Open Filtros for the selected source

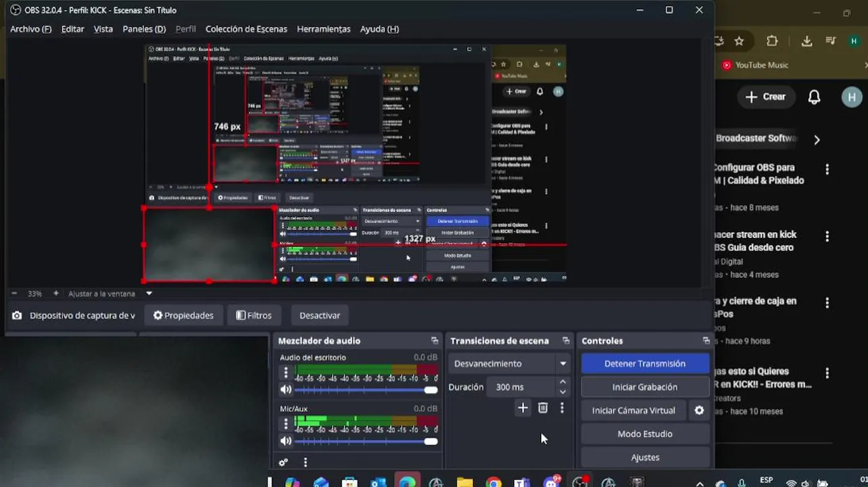pyautogui.click(x=254, y=315)
